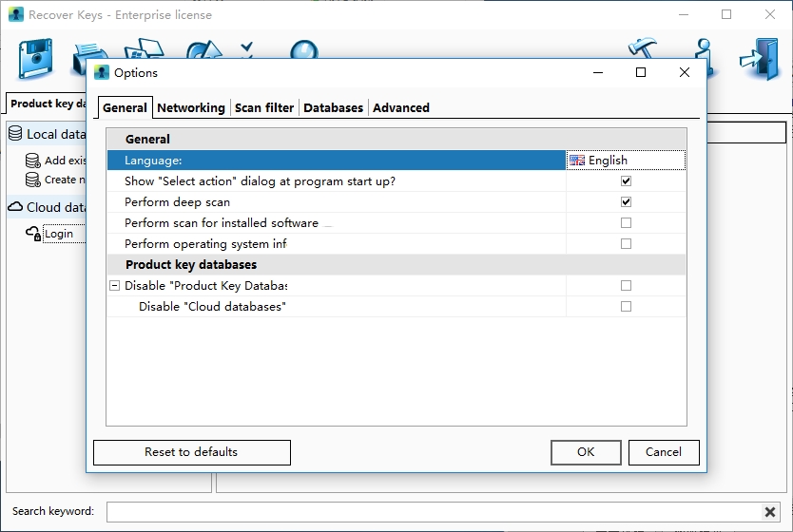Check Disable "Cloud databases" checkbox
This screenshot has width=793, height=532.
point(626,307)
